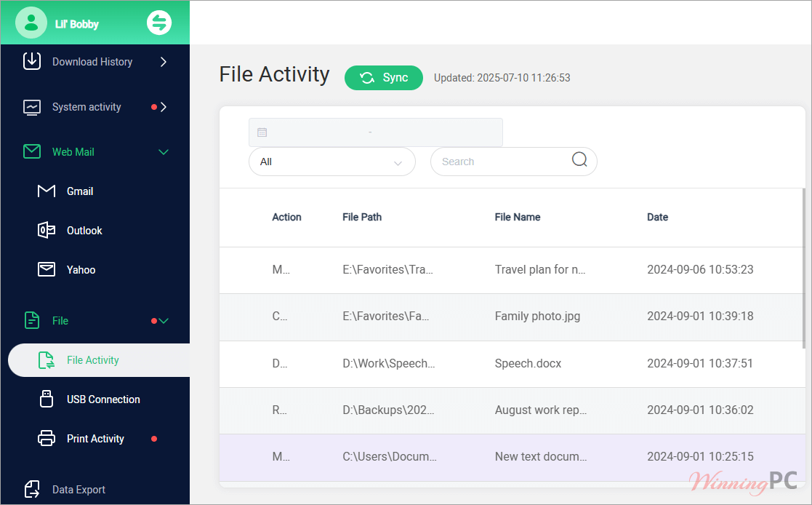This screenshot has width=812, height=505.
Task: Open the Download History label
Action: (92, 62)
